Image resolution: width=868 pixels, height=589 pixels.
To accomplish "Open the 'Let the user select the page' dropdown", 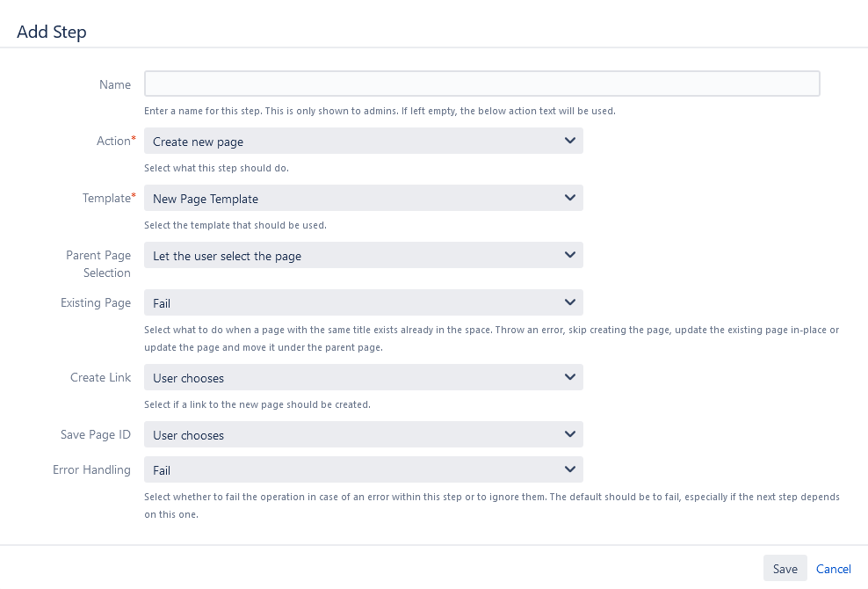I will point(351,256).
